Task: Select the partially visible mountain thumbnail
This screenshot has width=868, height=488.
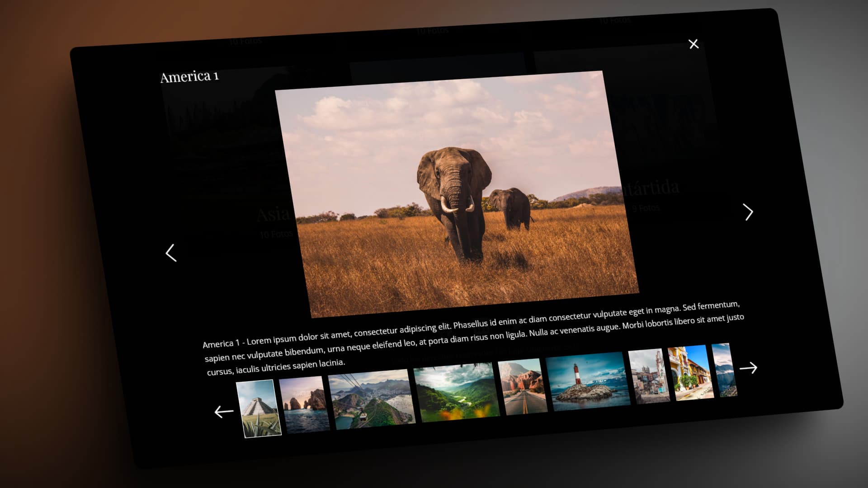Action: click(724, 370)
